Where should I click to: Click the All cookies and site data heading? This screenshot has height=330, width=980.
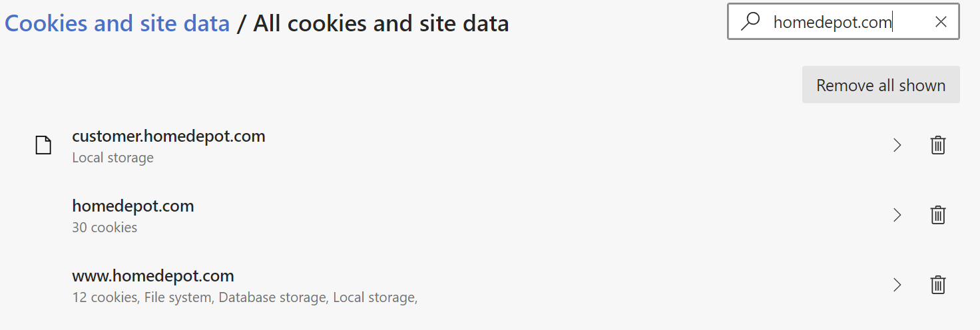coord(381,24)
